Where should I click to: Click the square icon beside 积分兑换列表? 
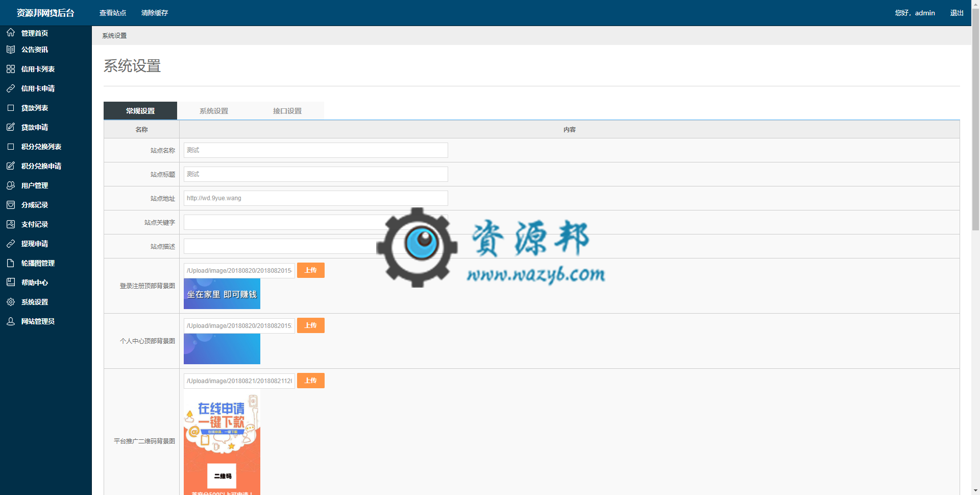(x=11, y=147)
